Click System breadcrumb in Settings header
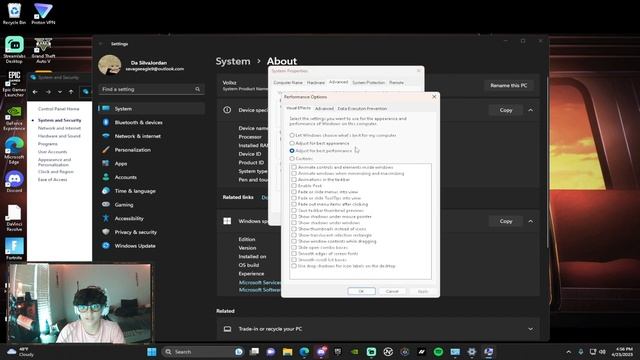The height and width of the screenshot is (360, 640). coord(233,61)
